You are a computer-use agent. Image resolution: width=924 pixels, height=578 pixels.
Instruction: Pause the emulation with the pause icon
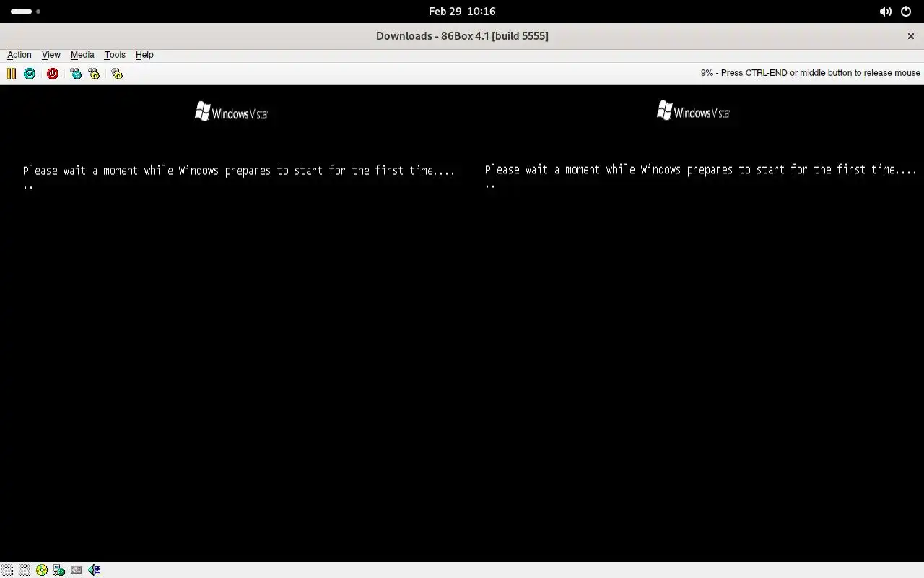11,74
